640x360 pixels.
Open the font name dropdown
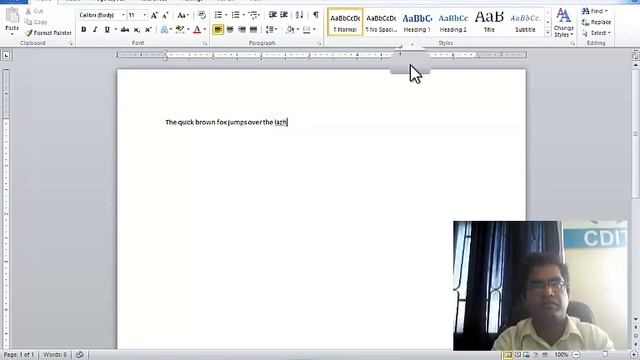point(123,15)
